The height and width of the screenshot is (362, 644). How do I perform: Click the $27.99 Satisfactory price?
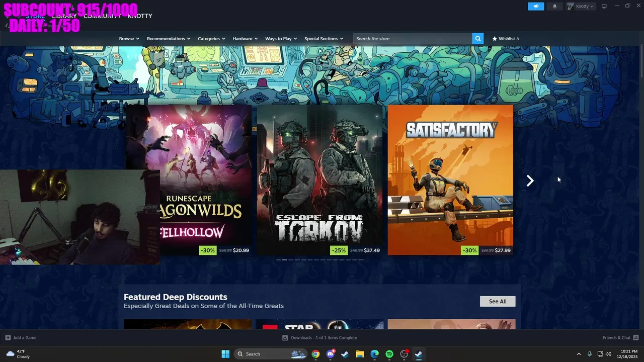coord(503,250)
